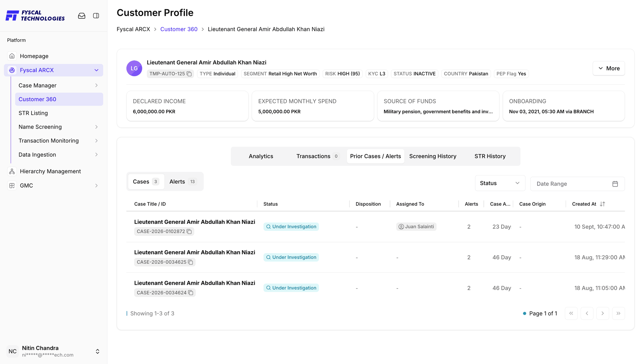Screen dimensions: 644x364
Task: Select the Cases sub-tab
Action: [x=146, y=181]
